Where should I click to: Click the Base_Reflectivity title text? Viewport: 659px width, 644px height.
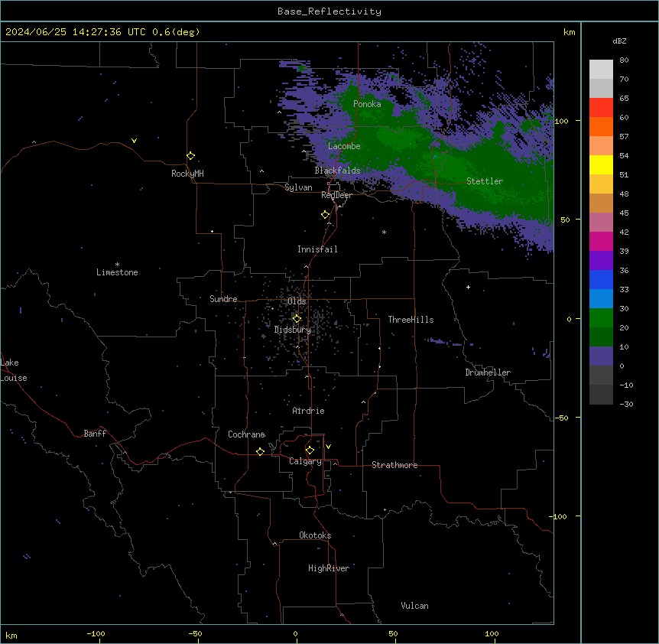click(329, 11)
